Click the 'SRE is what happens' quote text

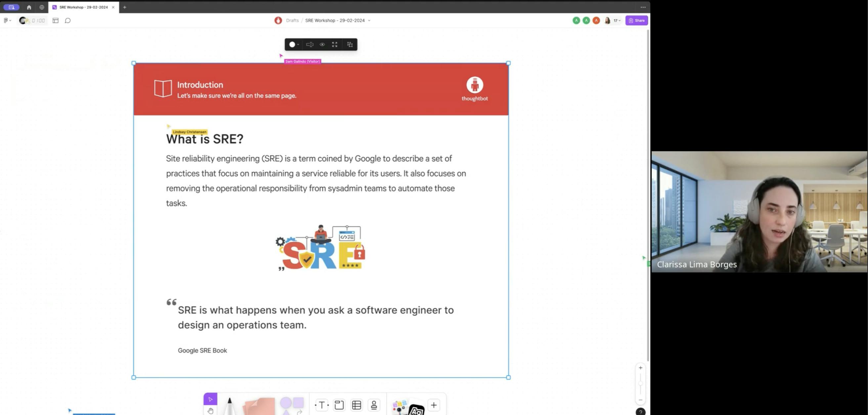[316, 317]
